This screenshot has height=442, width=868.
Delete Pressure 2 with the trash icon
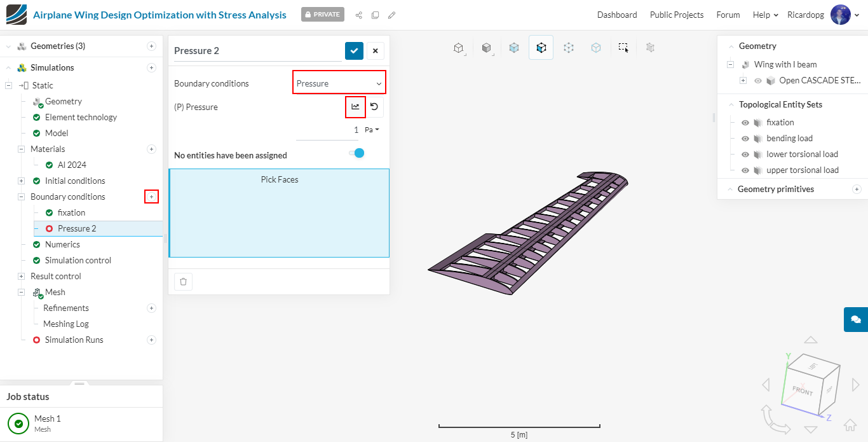coord(183,282)
